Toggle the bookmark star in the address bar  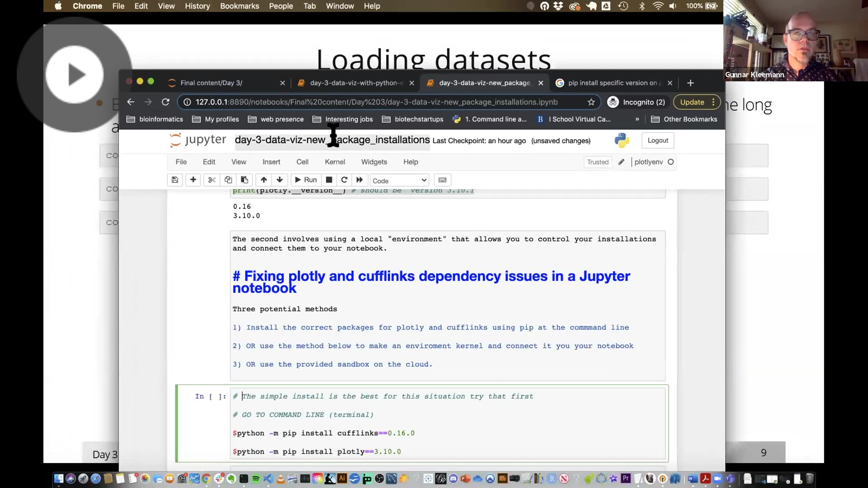(x=591, y=102)
